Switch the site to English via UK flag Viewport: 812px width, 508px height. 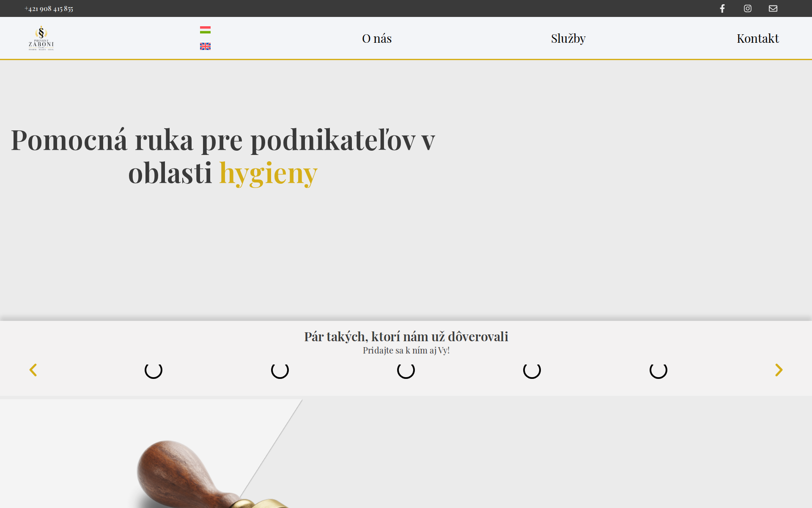pyautogui.click(x=205, y=47)
